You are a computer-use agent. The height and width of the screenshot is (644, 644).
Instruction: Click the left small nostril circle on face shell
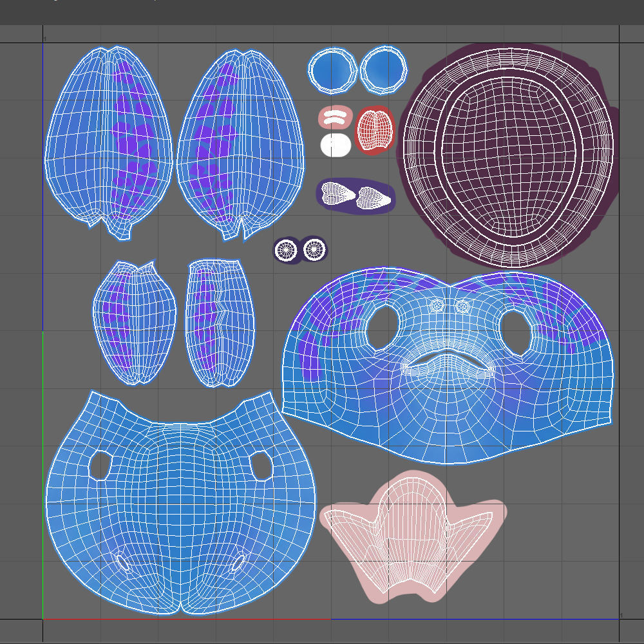(436, 305)
